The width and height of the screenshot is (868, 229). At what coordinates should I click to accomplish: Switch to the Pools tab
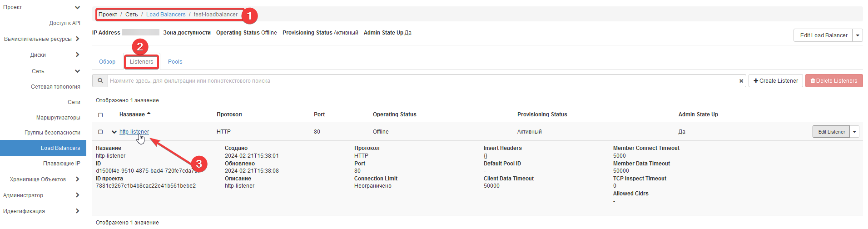(175, 62)
